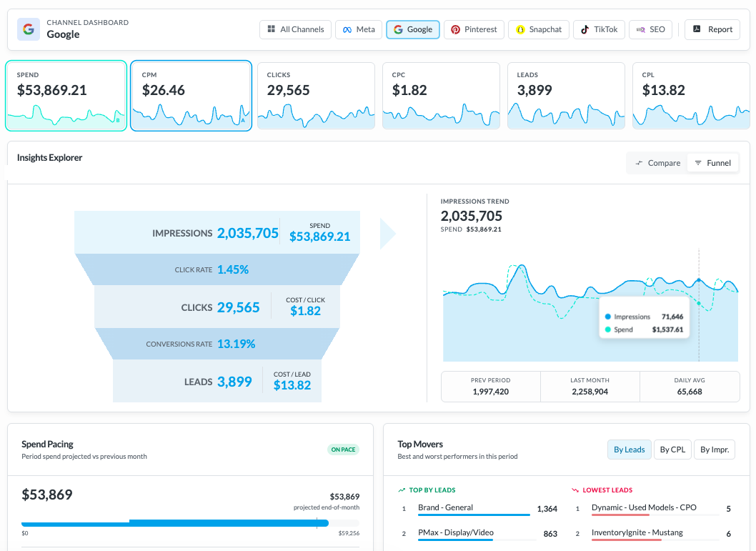Click the On Pace status badge
The height and width of the screenshot is (551, 756).
click(343, 450)
